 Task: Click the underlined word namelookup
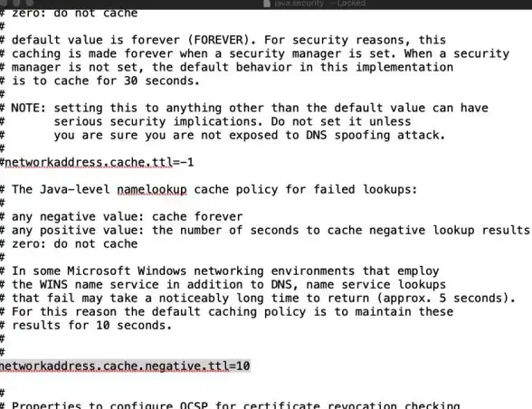point(152,189)
